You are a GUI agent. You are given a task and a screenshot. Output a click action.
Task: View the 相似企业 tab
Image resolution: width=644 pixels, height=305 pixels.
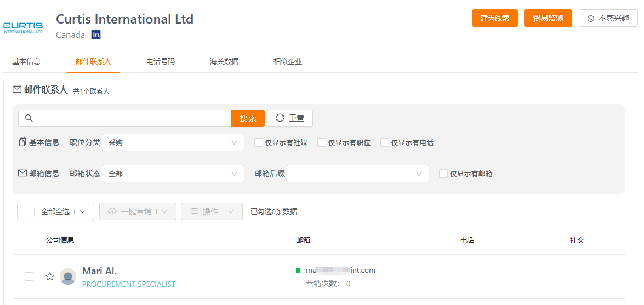pyautogui.click(x=288, y=61)
